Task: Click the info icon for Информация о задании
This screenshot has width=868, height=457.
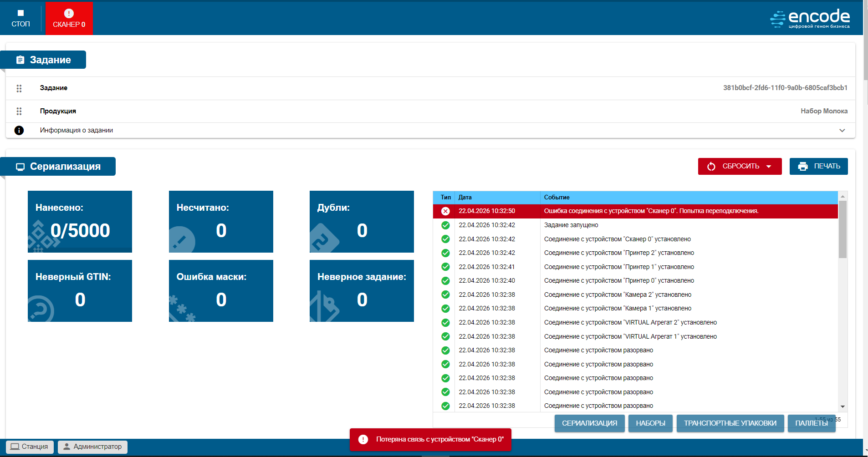Action: tap(19, 131)
